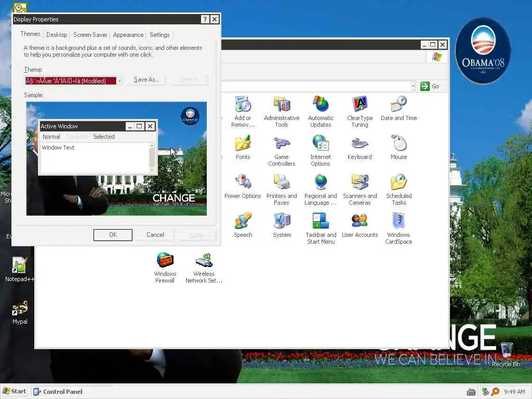Switch to the Themes tab
This screenshot has height=399, width=532.
[30, 34]
